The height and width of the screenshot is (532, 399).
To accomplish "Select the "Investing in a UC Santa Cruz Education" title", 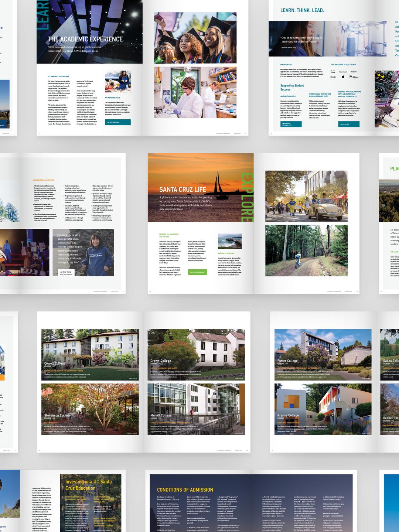I will click(x=88, y=485).
